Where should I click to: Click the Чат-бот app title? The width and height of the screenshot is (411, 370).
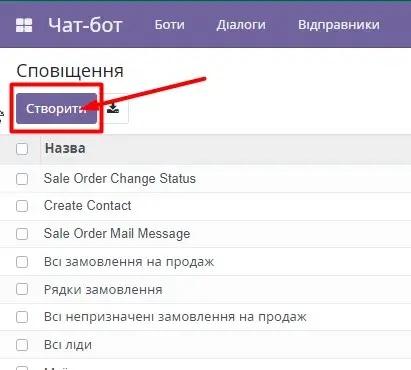tap(86, 25)
